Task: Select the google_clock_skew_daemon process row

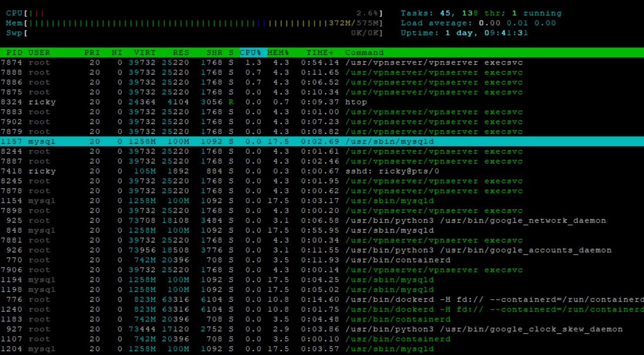Action: point(322,329)
